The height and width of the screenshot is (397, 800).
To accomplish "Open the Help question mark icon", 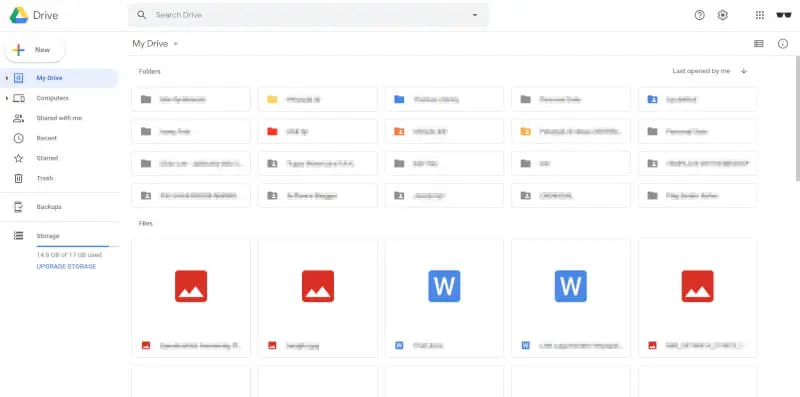I will 699,15.
